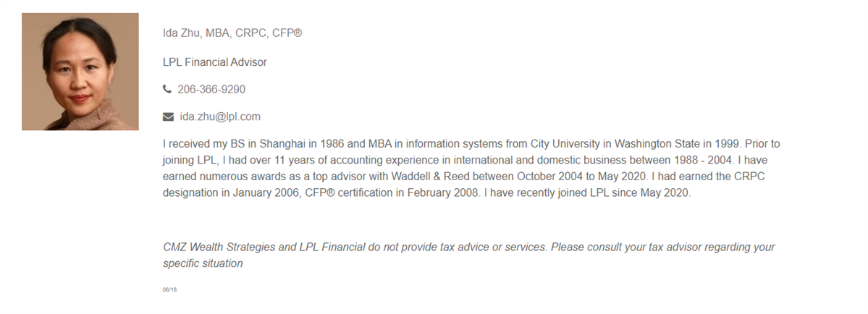Image resolution: width=868 pixels, height=314 pixels.
Task: Open the ida.zhu@lpl.com email link
Action: 220,116
